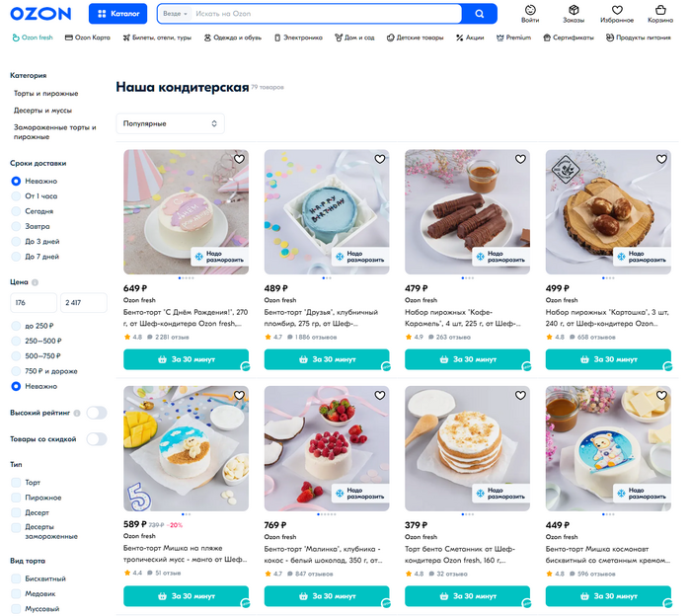The width and height of the screenshot is (691, 616).
Task: Focus the Искать на Ozon search field
Action: click(326, 14)
